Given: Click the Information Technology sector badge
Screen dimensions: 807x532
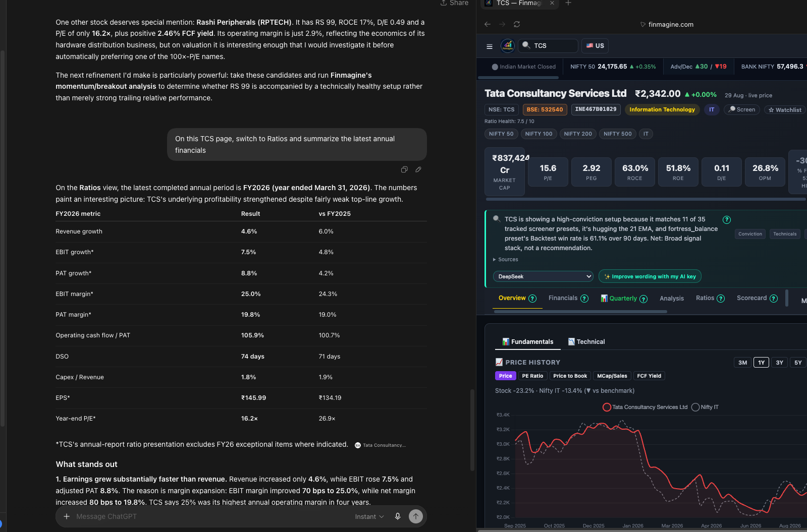Looking at the screenshot, I should 662,109.
